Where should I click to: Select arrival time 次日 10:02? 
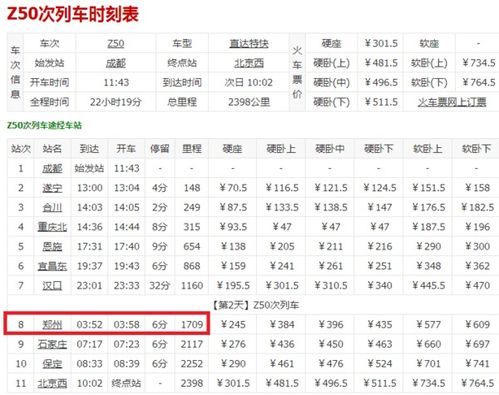pos(249,83)
